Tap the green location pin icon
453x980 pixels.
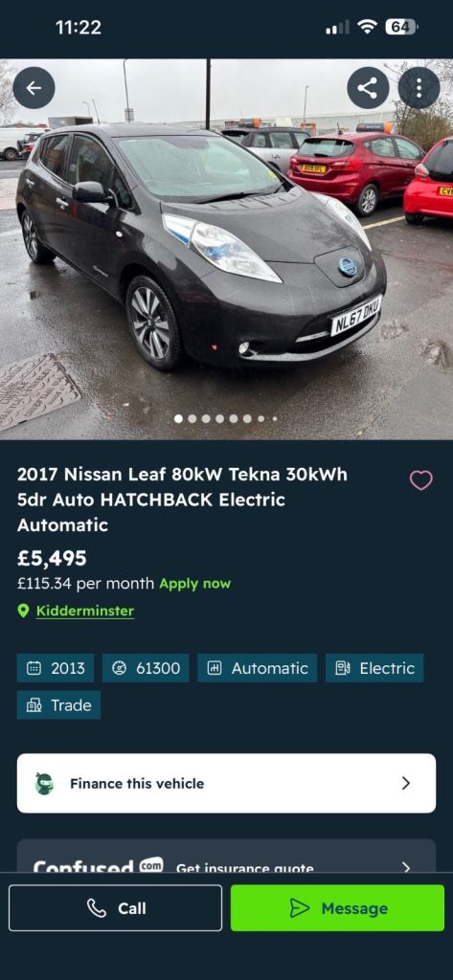23,611
